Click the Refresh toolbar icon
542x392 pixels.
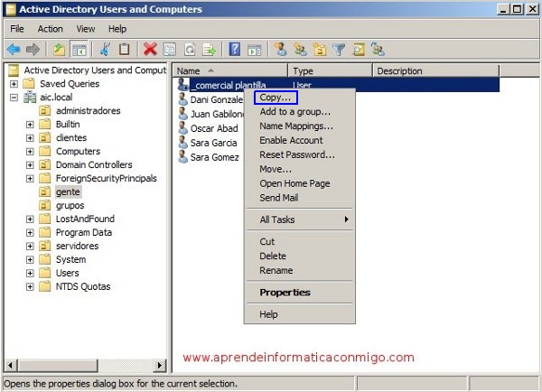pos(189,50)
